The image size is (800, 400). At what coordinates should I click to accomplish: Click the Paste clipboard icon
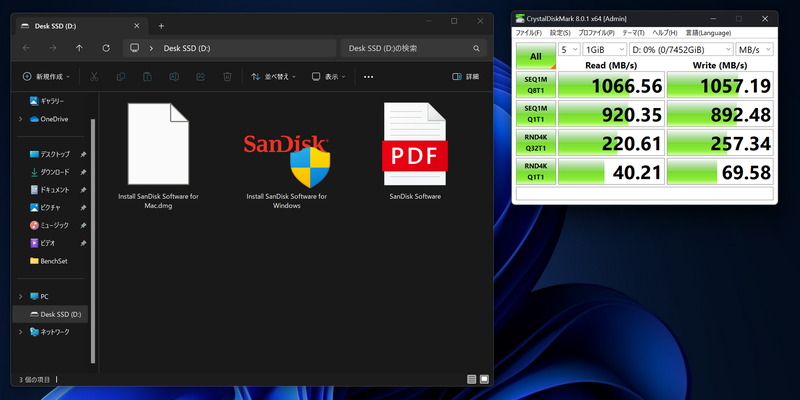(147, 77)
